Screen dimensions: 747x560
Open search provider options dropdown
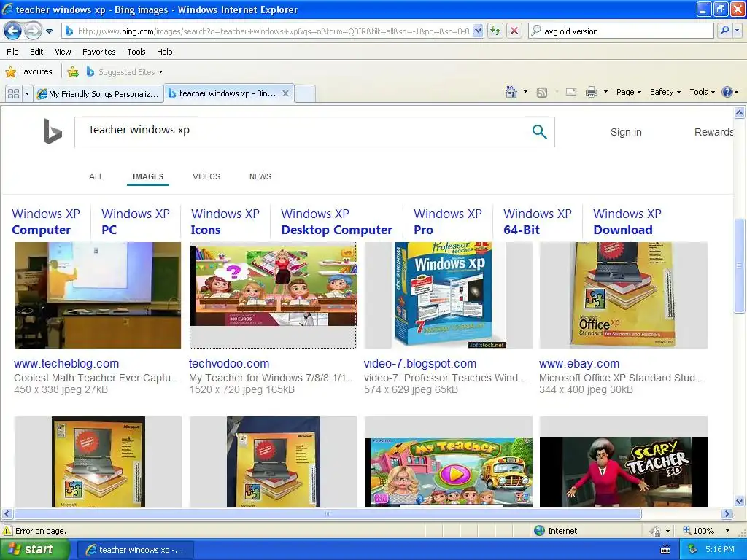[x=738, y=31]
